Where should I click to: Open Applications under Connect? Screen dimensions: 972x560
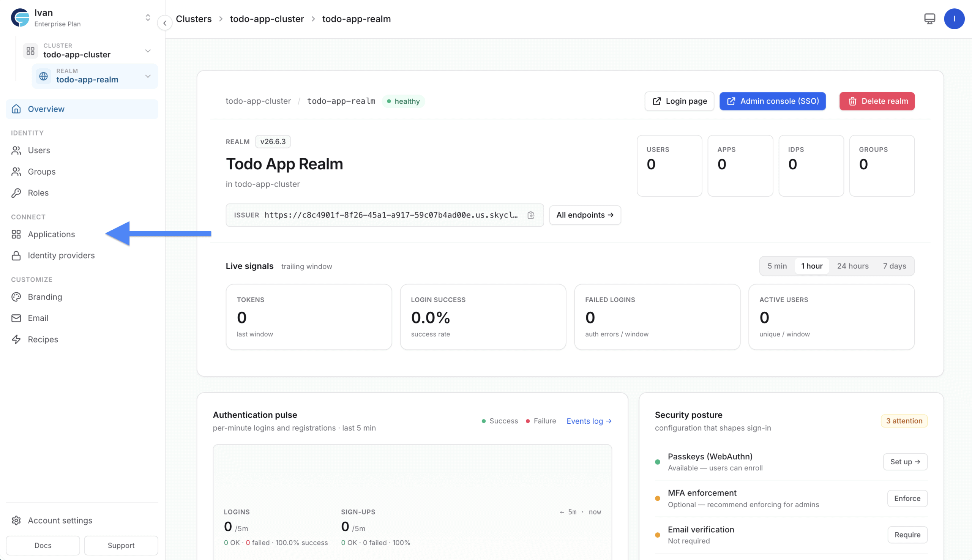[x=82, y=234]
